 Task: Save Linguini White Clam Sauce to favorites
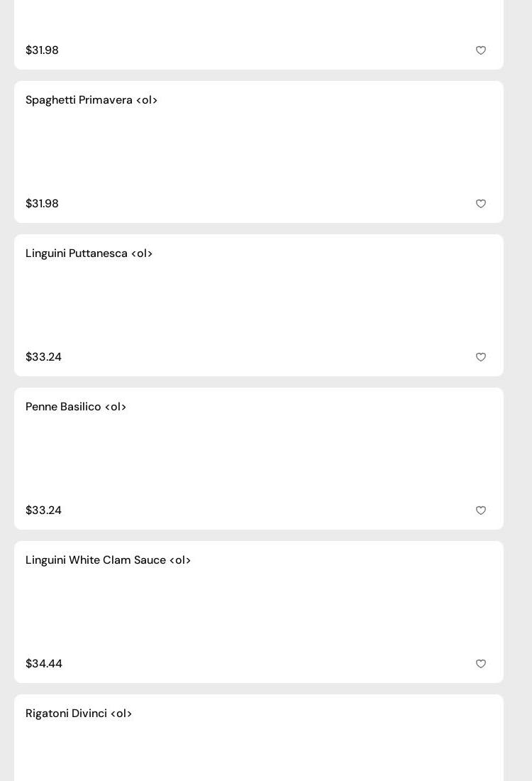481,664
